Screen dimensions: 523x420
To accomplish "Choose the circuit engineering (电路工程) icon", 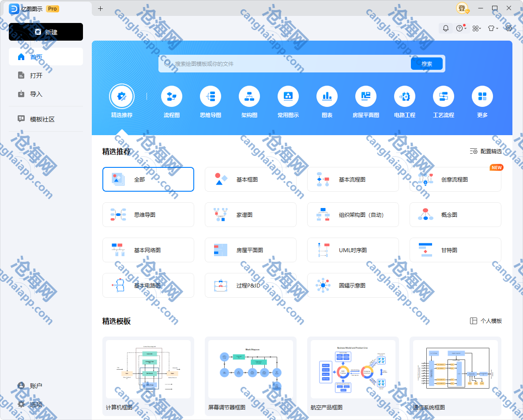I will coord(405,97).
